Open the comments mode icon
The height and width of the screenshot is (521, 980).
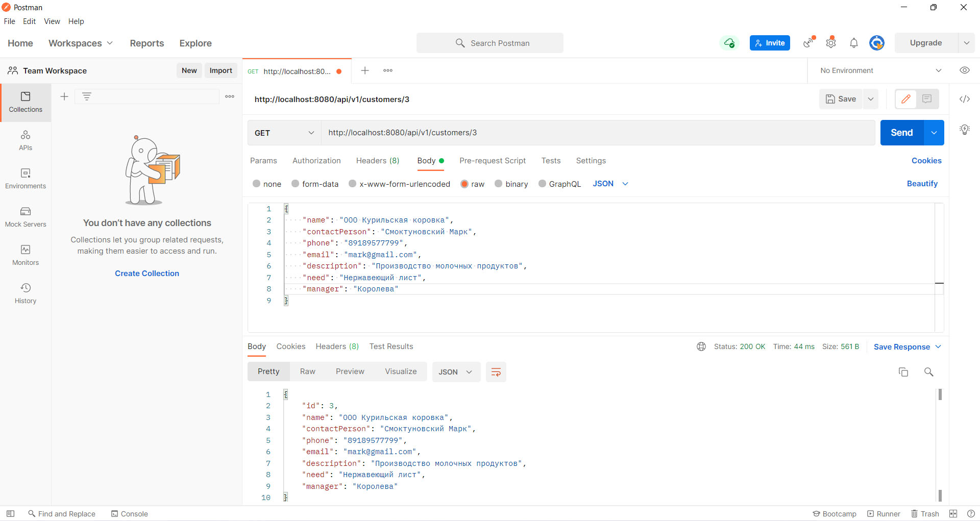(x=927, y=99)
